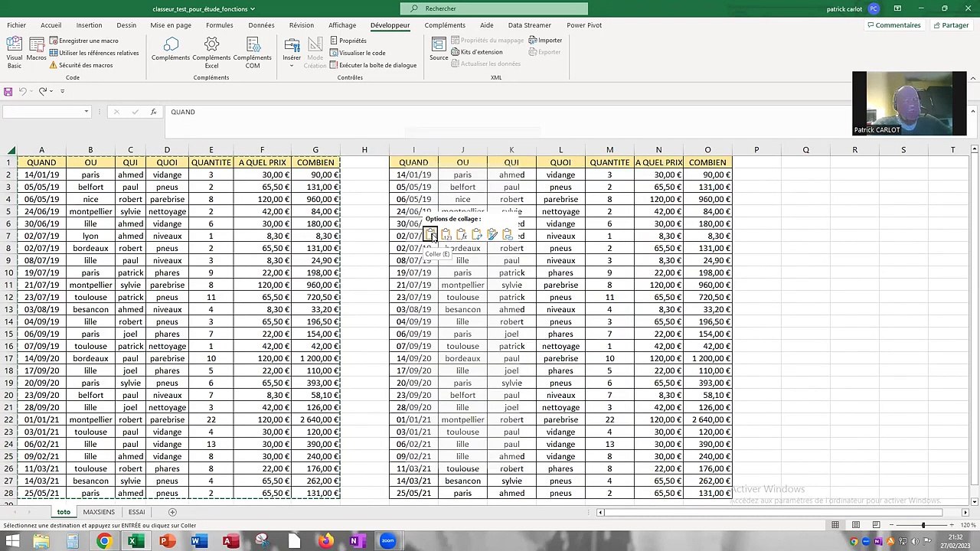
Task: Open the Compléments add-ins store
Action: (x=171, y=49)
